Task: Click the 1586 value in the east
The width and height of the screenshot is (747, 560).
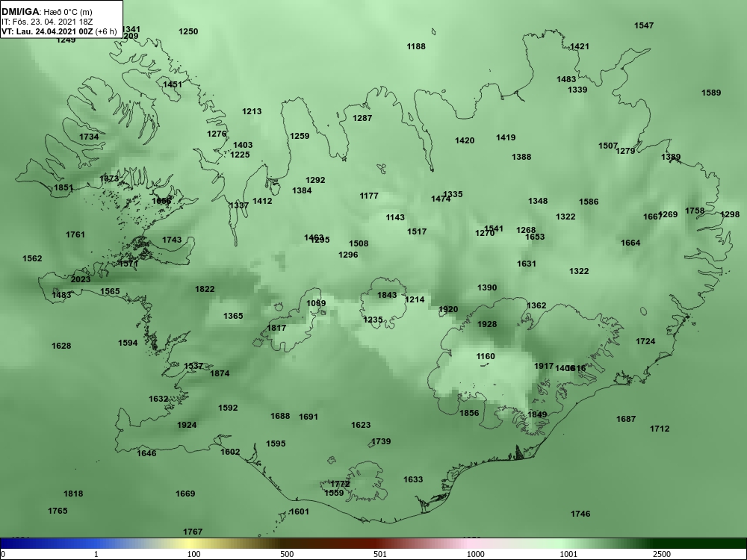Action: (x=589, y=202)
